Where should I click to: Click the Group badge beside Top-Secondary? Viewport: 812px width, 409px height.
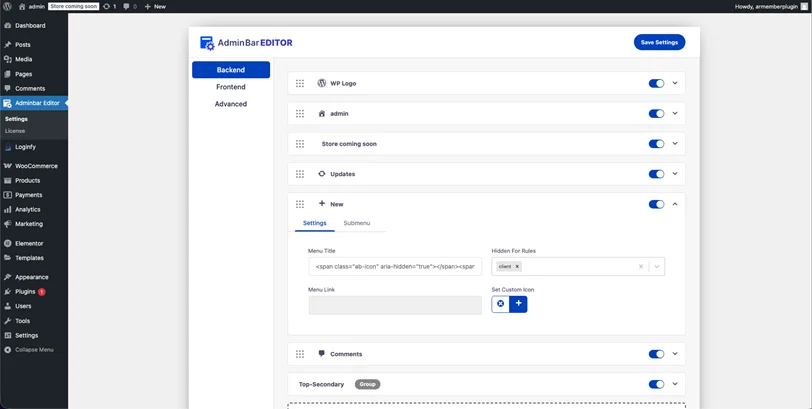pos(368,384)
